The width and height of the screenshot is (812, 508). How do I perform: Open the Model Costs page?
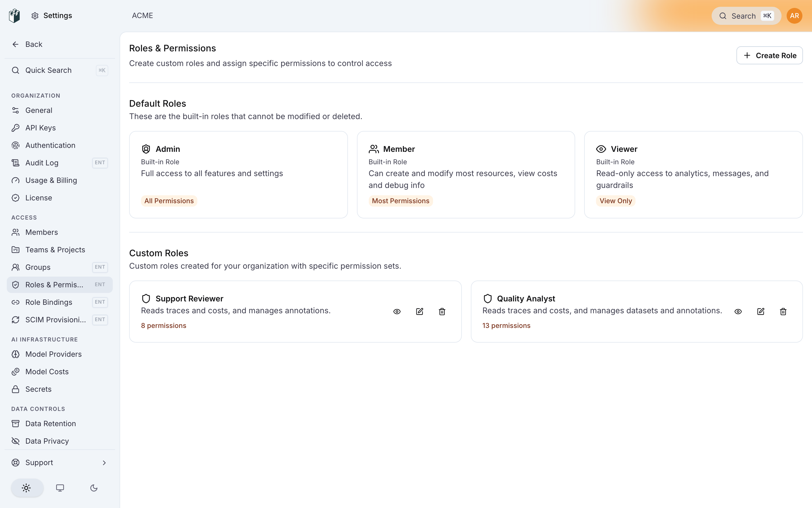60,372
